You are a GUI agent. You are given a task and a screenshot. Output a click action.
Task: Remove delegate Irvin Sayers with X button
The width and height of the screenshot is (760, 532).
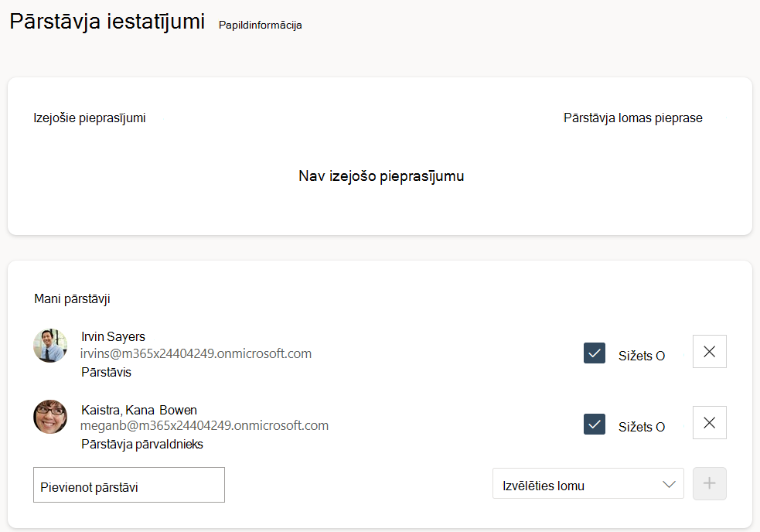tap(710, 352)
